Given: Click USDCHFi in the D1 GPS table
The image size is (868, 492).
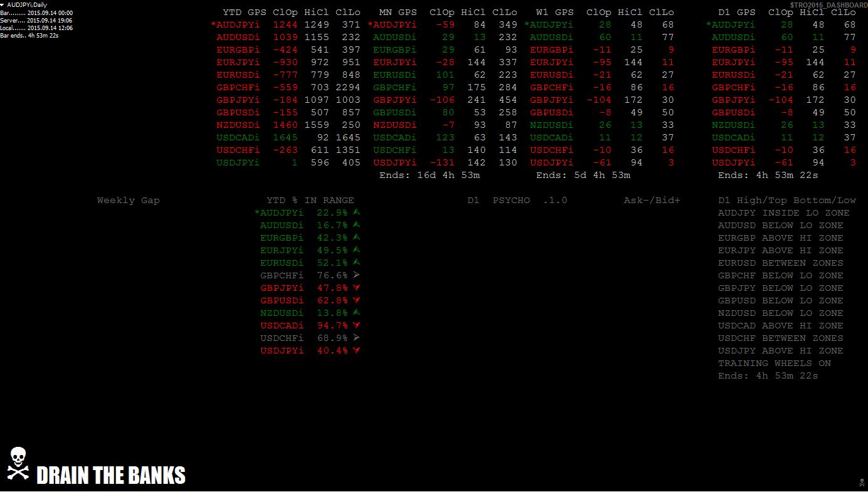Looking at the screenshot, I should (x=733, y=150).
